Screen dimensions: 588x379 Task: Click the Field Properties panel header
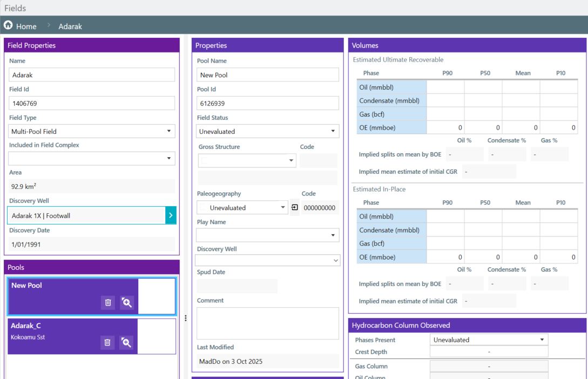[91, 45]
